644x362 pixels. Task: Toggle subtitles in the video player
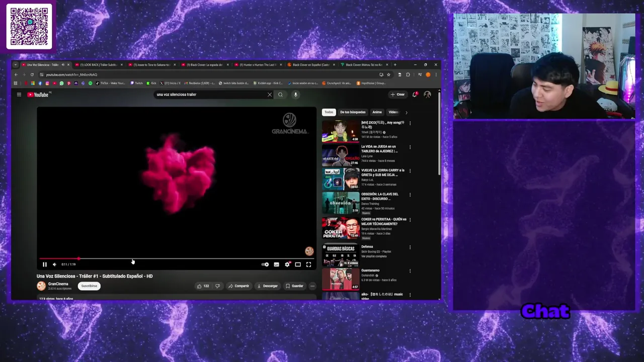pos(276,264)
